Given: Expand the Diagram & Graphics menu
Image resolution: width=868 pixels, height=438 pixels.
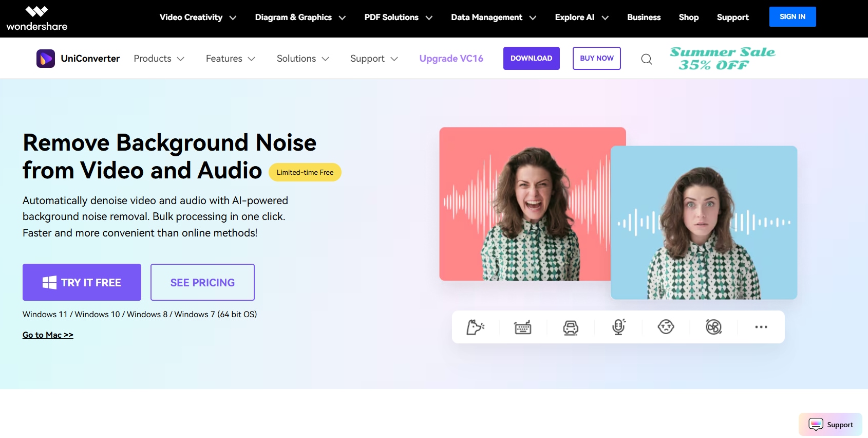Looking at the screenshot, I should (300, 17).
